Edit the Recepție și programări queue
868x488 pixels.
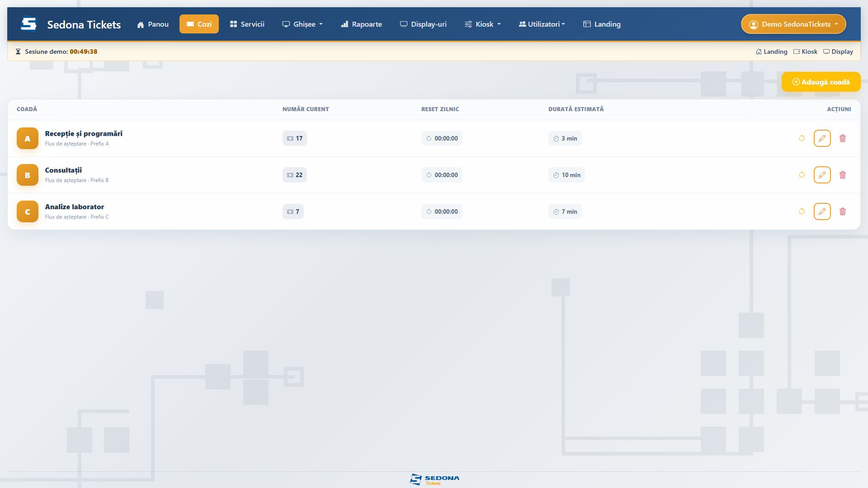(822, 138)
